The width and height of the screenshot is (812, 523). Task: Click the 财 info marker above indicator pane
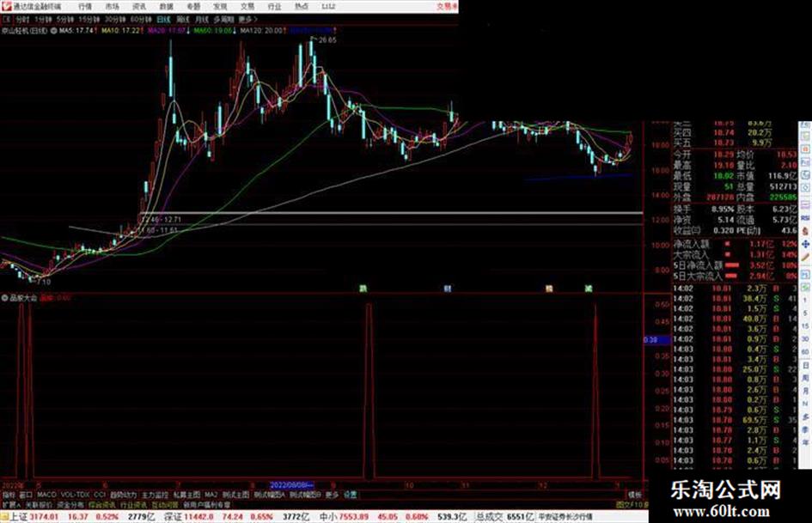point(448,288)
